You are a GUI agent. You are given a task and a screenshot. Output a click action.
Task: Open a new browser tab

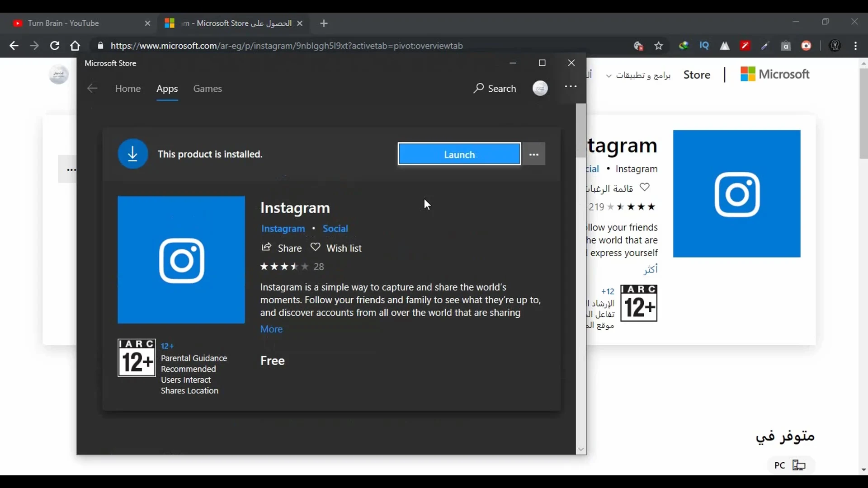tap(324, 23)
